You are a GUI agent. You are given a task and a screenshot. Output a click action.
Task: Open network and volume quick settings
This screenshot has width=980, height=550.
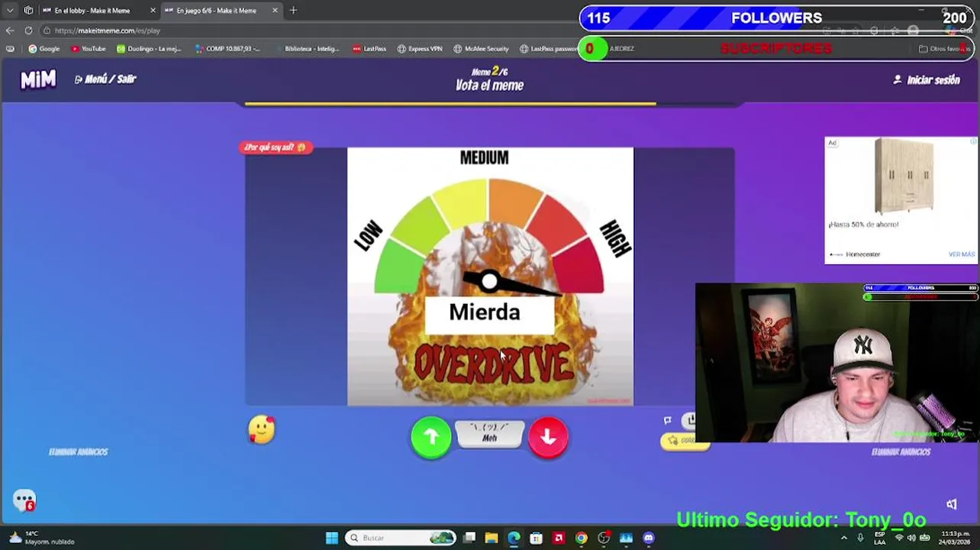[x=911, y=538]
